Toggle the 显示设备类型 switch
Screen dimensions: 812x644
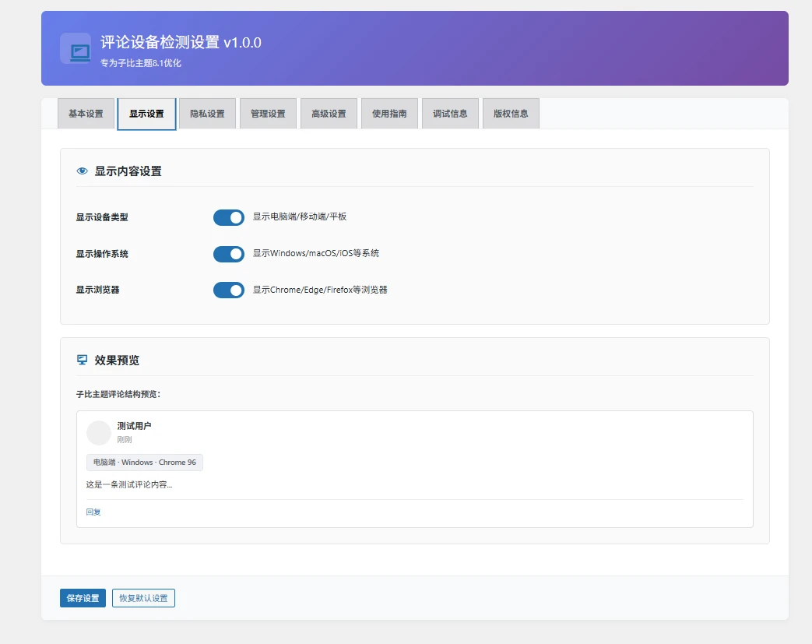(x=229, y=217)
